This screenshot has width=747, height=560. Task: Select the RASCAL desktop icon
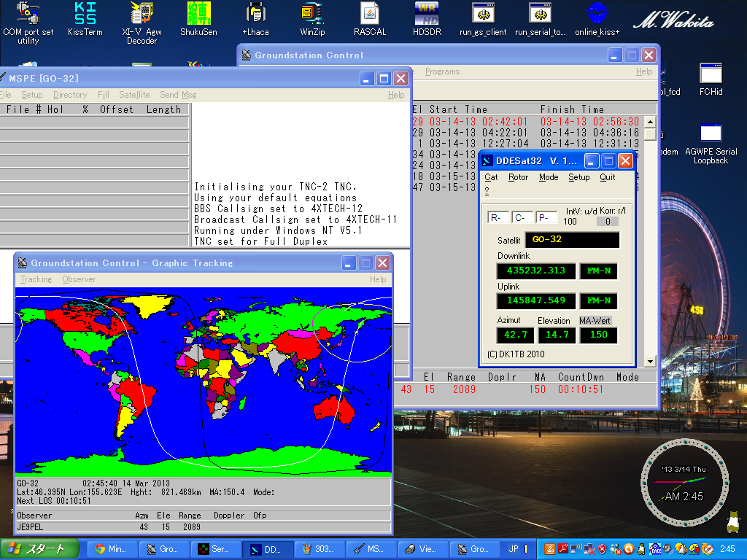point(370,19)
